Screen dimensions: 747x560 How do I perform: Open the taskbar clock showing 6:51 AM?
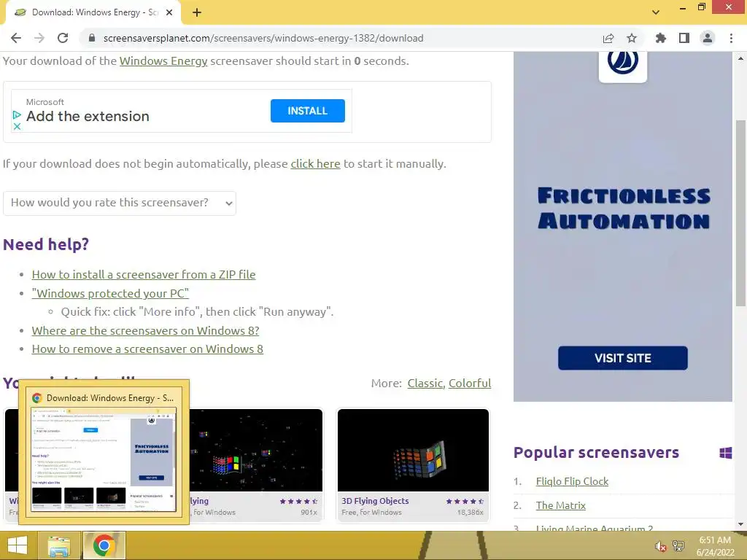click(715, 545)
